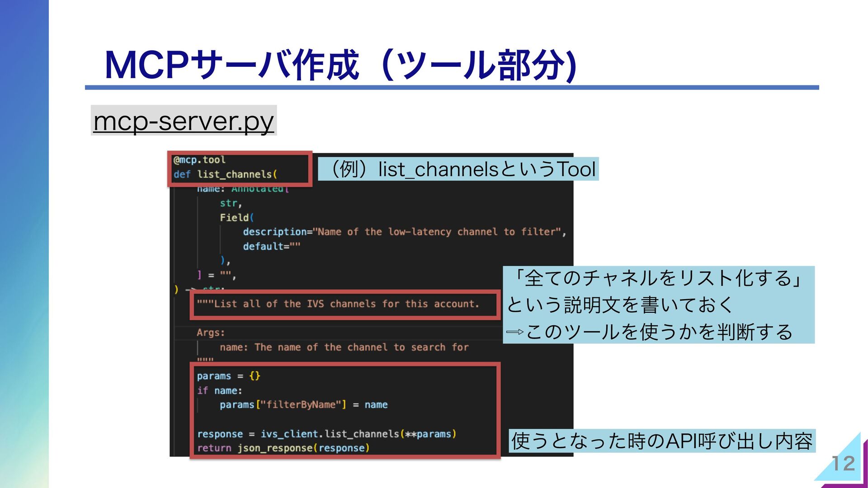
Task: Click the def list_channels( line
Action: (x=225, y=174)
